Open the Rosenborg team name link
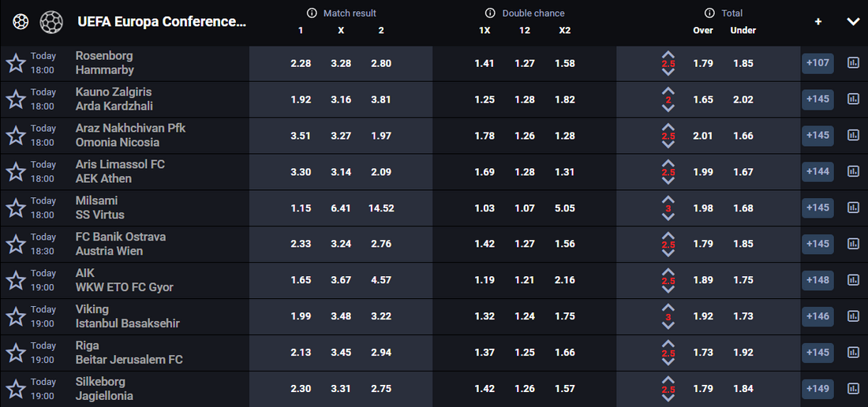Viewport: 868px width, 407px height. click(x=104, y=56)
